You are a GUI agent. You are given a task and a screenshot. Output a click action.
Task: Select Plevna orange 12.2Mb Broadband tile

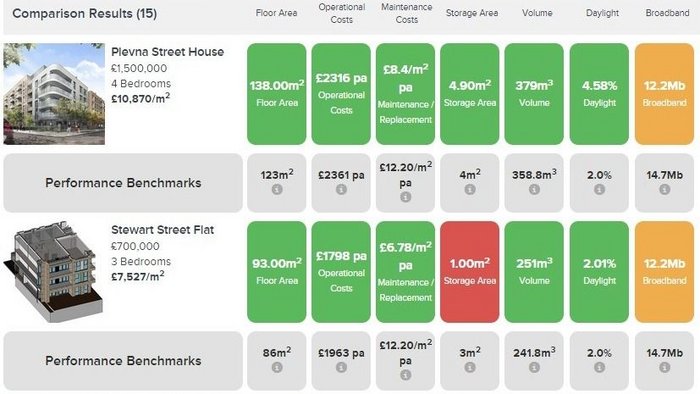point(664,94)
